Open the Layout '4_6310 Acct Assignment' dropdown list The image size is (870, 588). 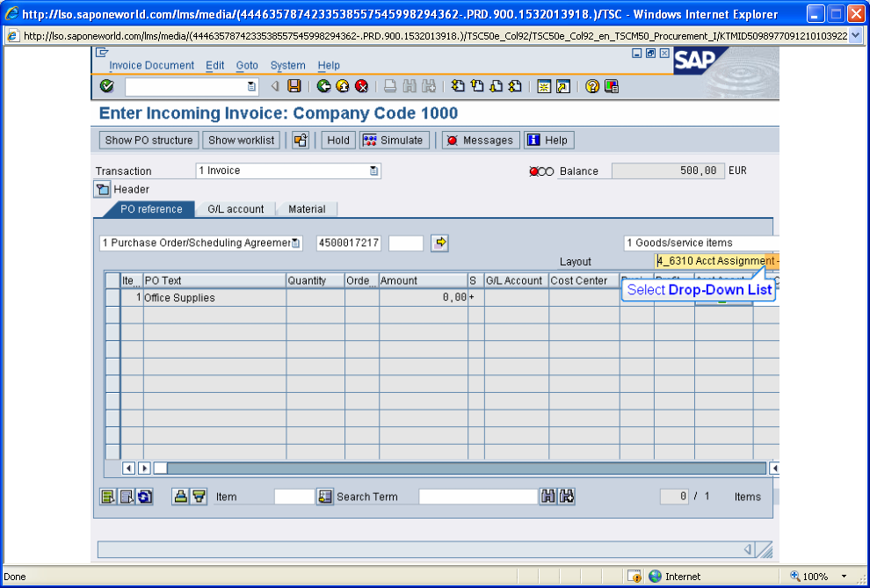click(x=717, y=261)
